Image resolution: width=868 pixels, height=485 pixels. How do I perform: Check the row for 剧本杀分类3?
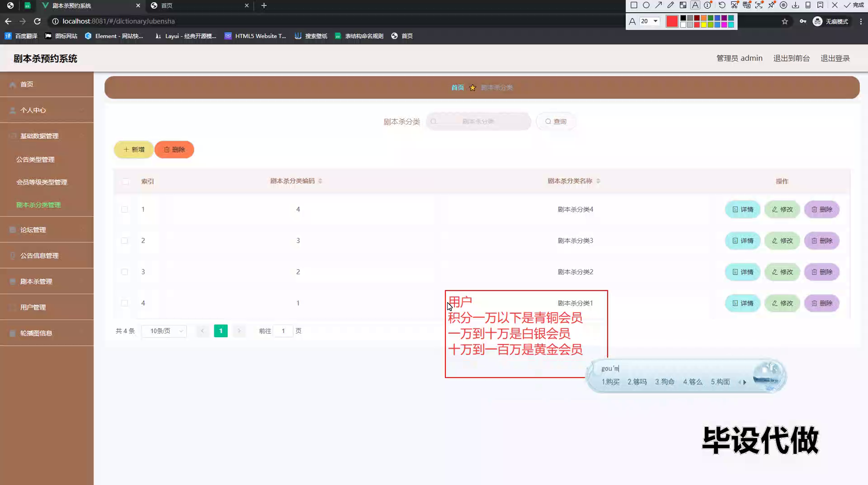click(x=124, y=241)
